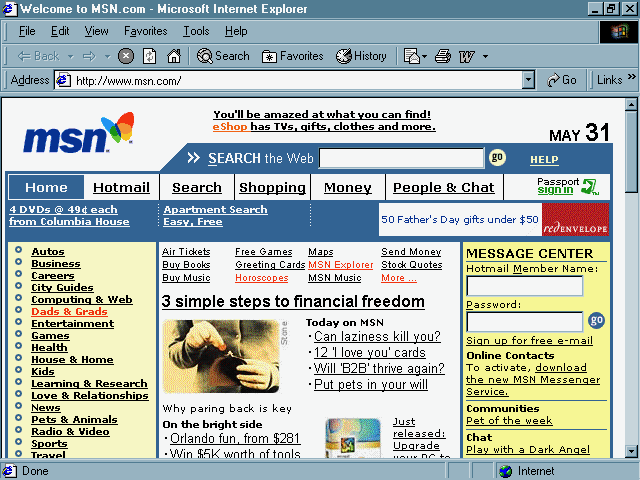Click the wallet photo thumbnail
Viewport: 640px width, 480px height.
(221, 357)
